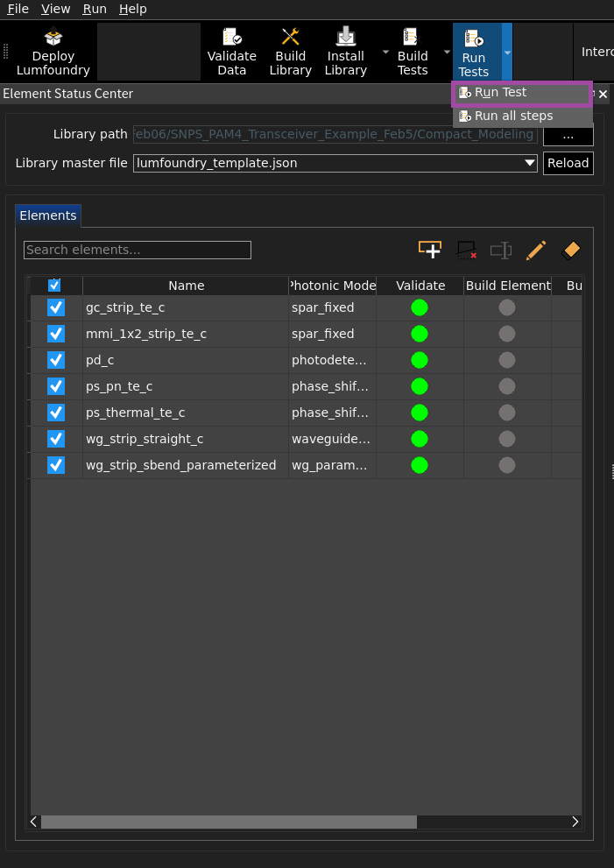
Task: Click the Build Element status dot for gc_strip_te_c
Action: (x=507, y=307)
